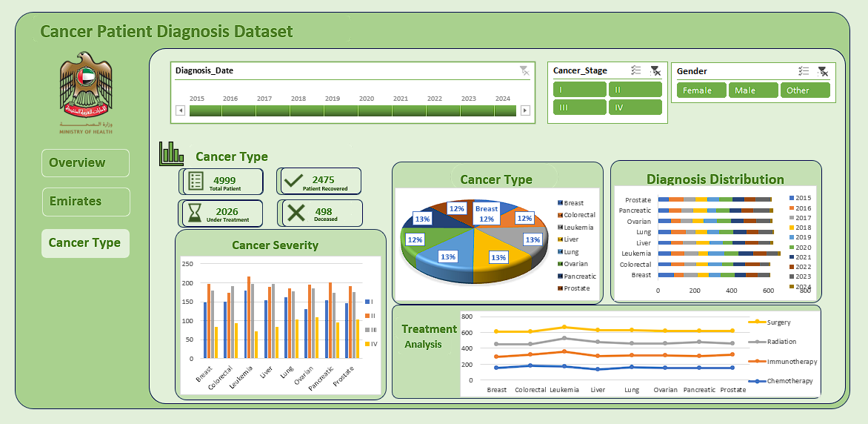
Task: Click the checklist icon on Total Patient card
Action: click(196, 180)
